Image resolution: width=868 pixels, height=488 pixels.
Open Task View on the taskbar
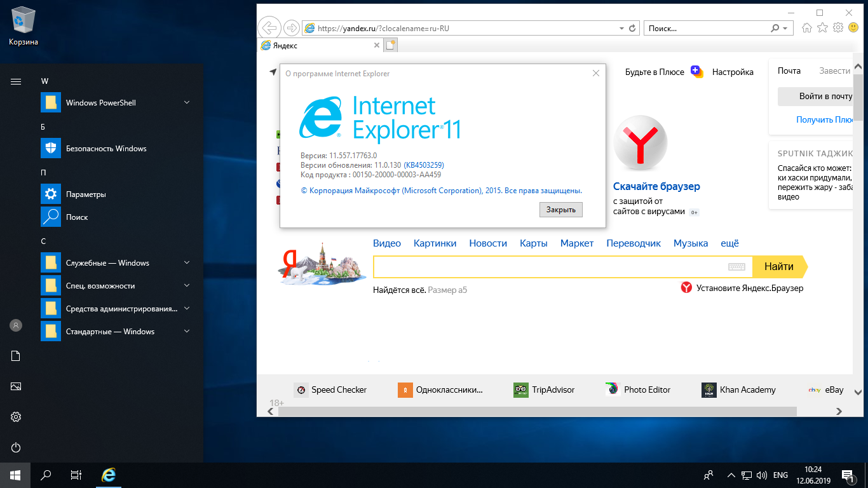[76, 475]
